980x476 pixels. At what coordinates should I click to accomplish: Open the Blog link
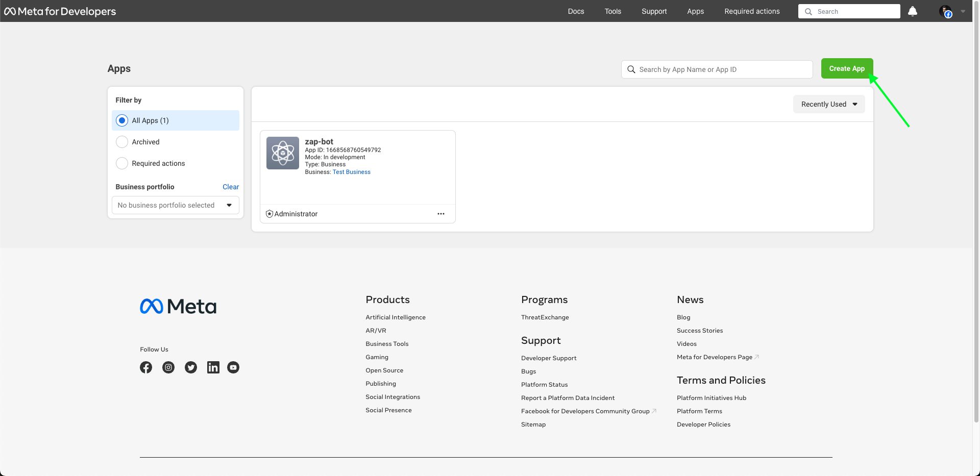[683, 317]
